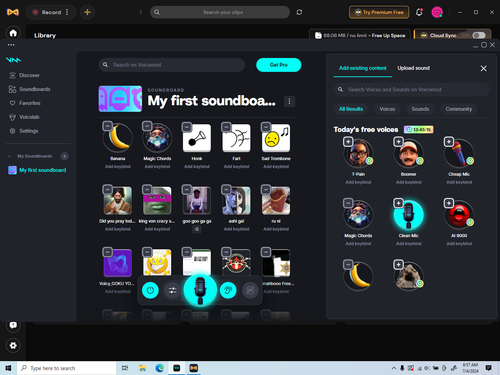Open Medal settings gear icon
The width and height of the screenshot is (500, 375).
(13, 346)
